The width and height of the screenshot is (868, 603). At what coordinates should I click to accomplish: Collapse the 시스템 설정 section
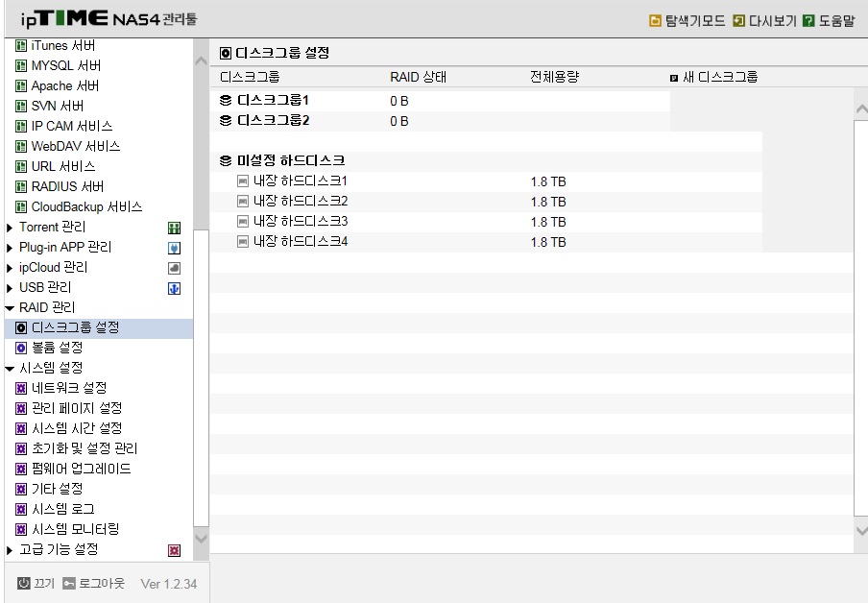tap(10, 369)
